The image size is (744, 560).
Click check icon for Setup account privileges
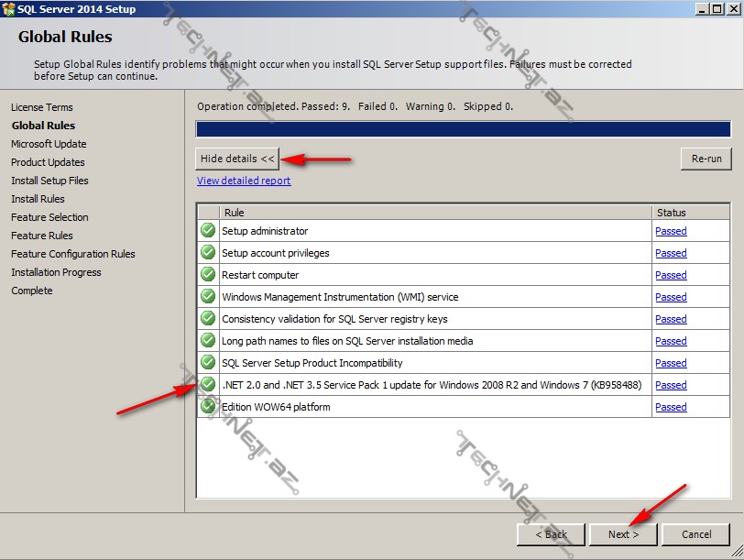(x=208, y=253)
